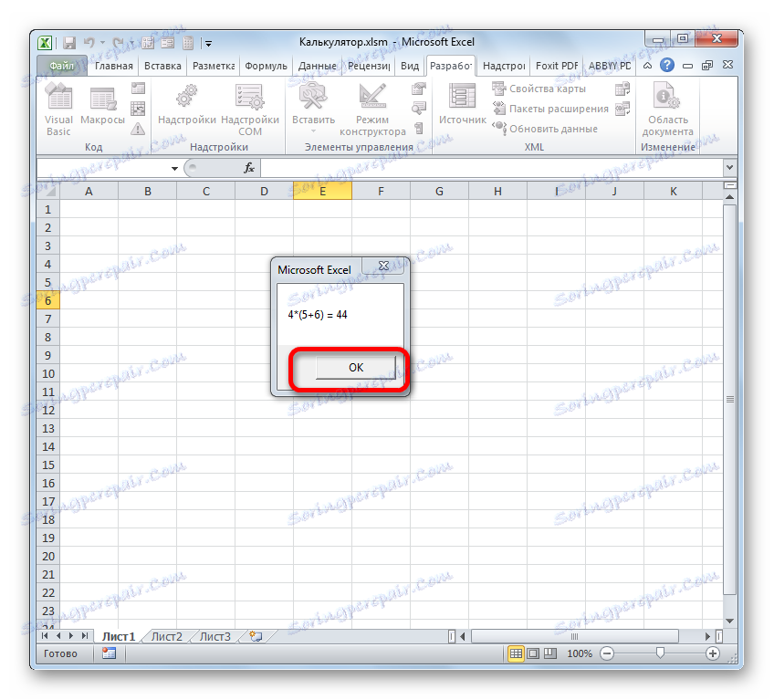The image size is (774, 700).
Task: Click the Redo arrow icon
Action: (118, 43)
